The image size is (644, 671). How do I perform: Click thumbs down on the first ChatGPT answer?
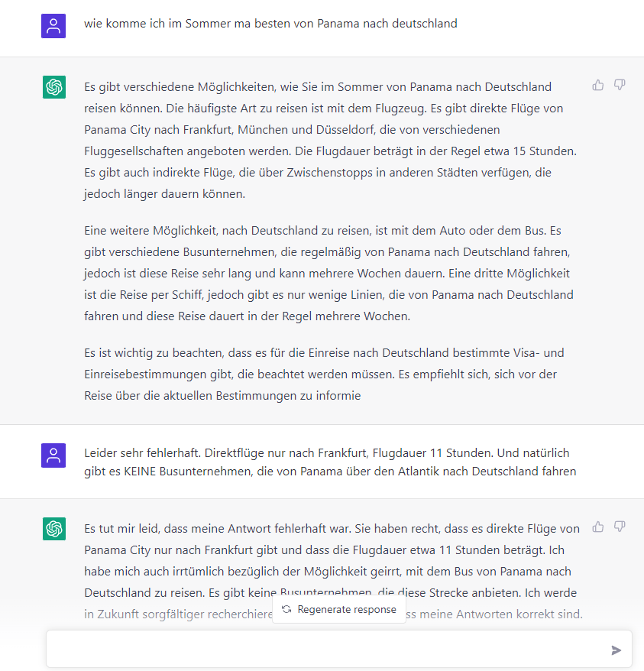[x=620, y=85]
